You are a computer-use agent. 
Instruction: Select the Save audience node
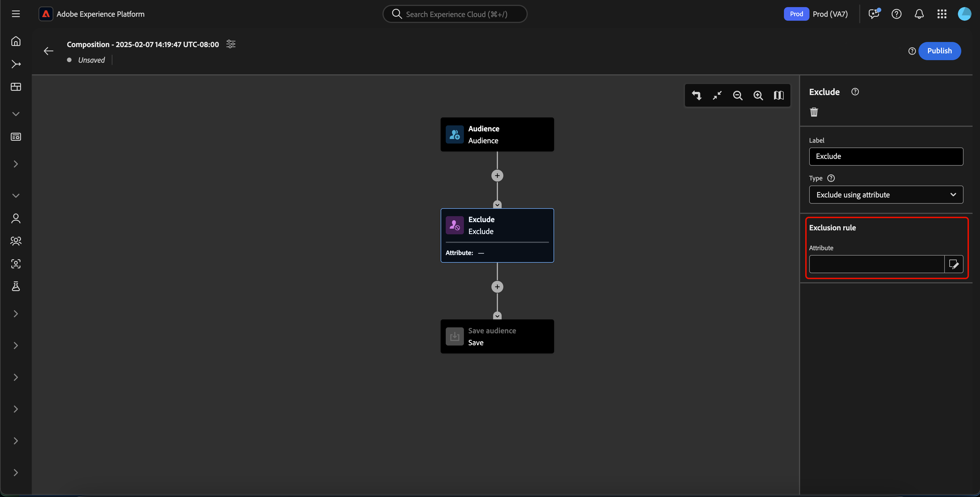497,336
